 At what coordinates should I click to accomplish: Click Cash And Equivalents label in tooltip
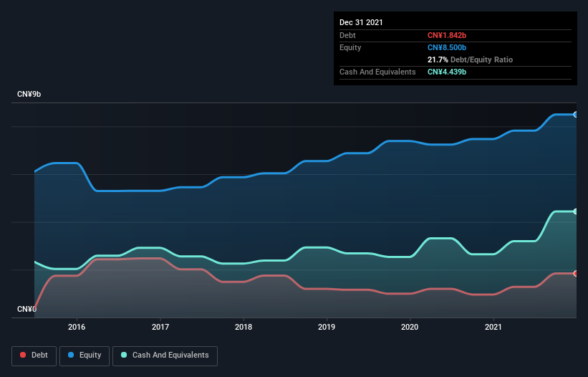pyautogui.click(x=377, y=72)
